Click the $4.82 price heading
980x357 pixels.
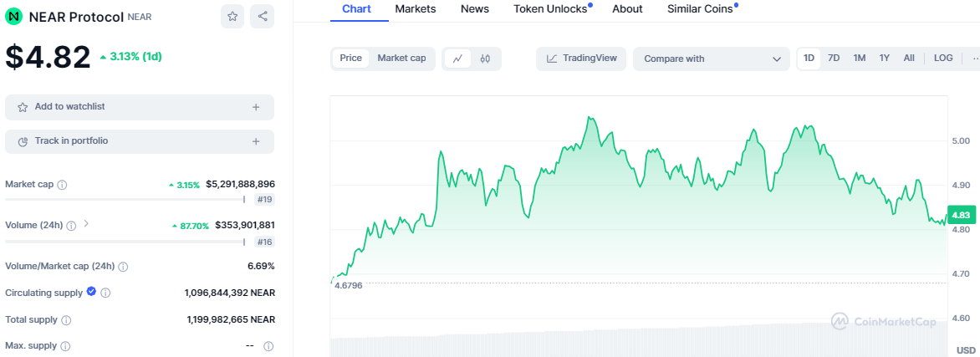point(48,57)
